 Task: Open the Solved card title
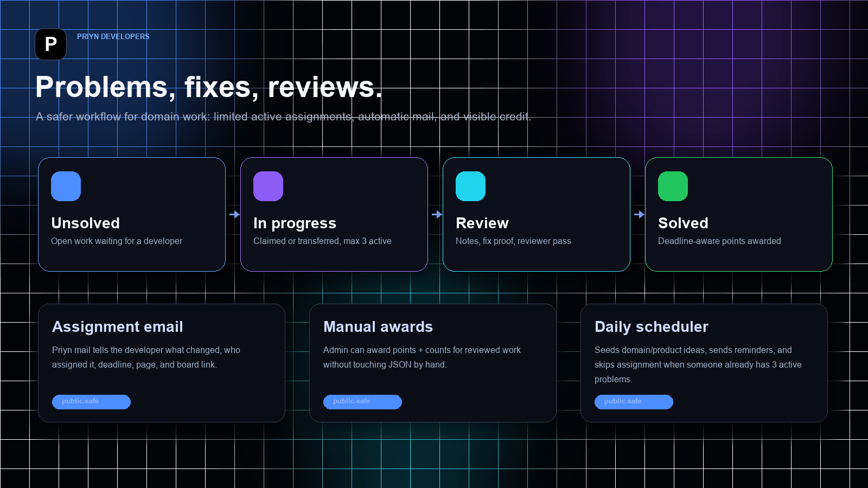click(x=683, y=223)
